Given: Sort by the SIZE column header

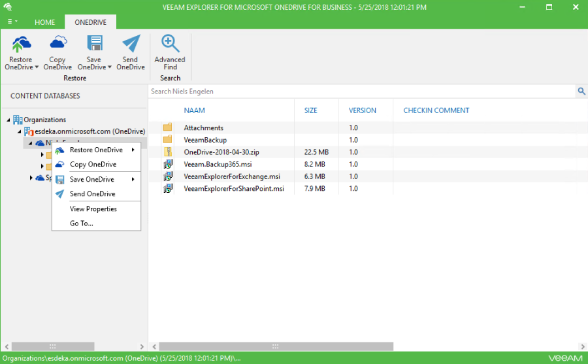Looking at the screenshot, I should (x=310, y=110).
